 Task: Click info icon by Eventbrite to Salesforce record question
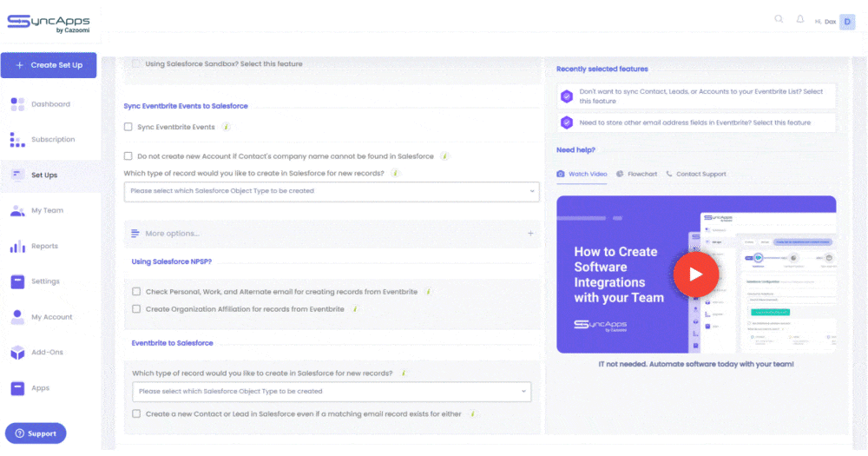[404, 373]
